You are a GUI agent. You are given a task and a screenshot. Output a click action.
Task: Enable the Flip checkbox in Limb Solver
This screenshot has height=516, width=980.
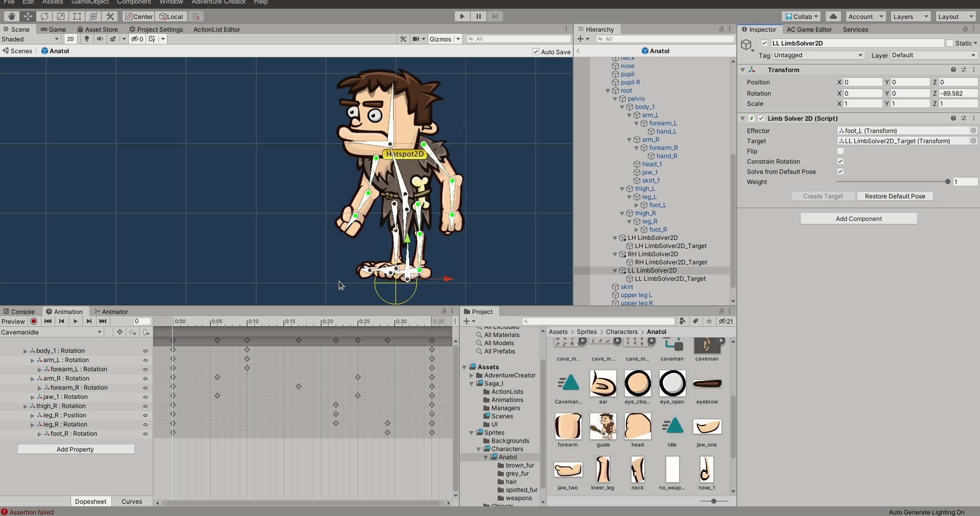pos(841,151)
